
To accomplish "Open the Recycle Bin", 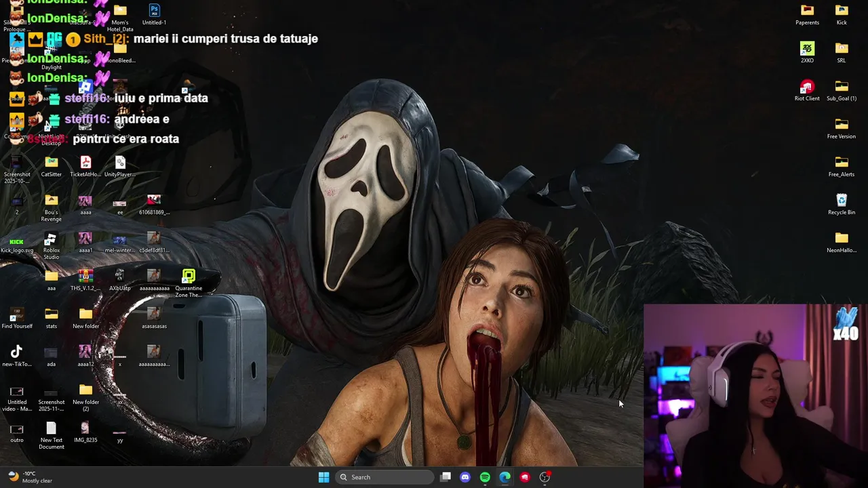I will pos(842,200).
